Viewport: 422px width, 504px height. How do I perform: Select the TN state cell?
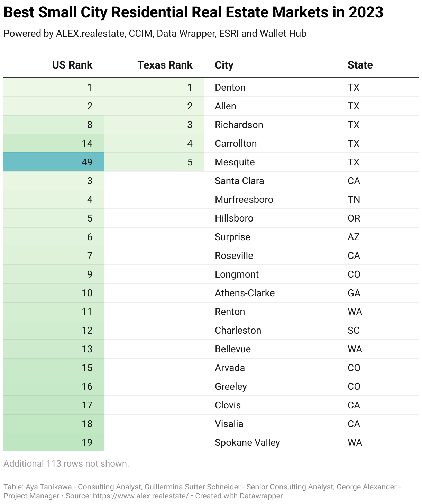[354, 199]
